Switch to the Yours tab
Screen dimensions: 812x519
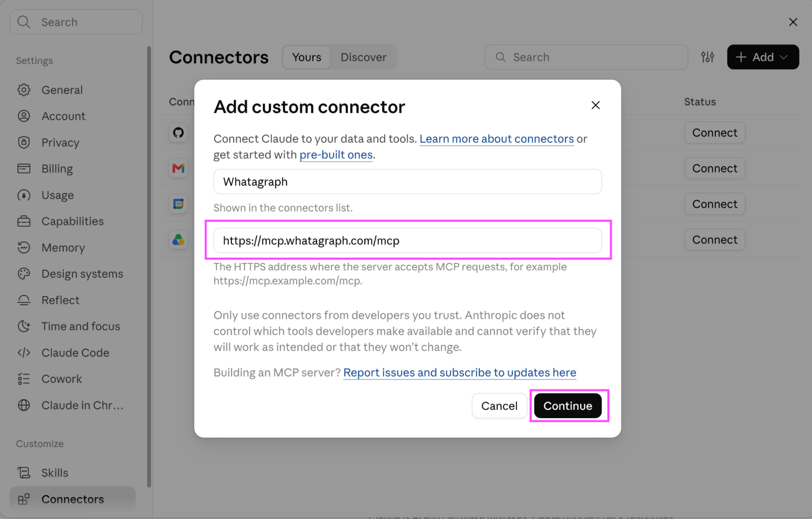[x=307, y=57]
